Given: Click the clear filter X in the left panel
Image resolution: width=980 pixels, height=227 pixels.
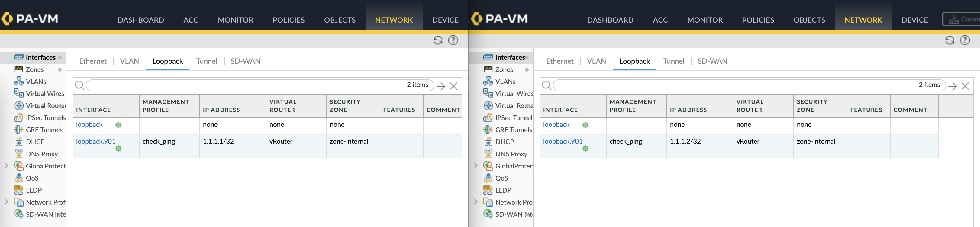Looking at the screenshot, I should [x=453, y=86].
